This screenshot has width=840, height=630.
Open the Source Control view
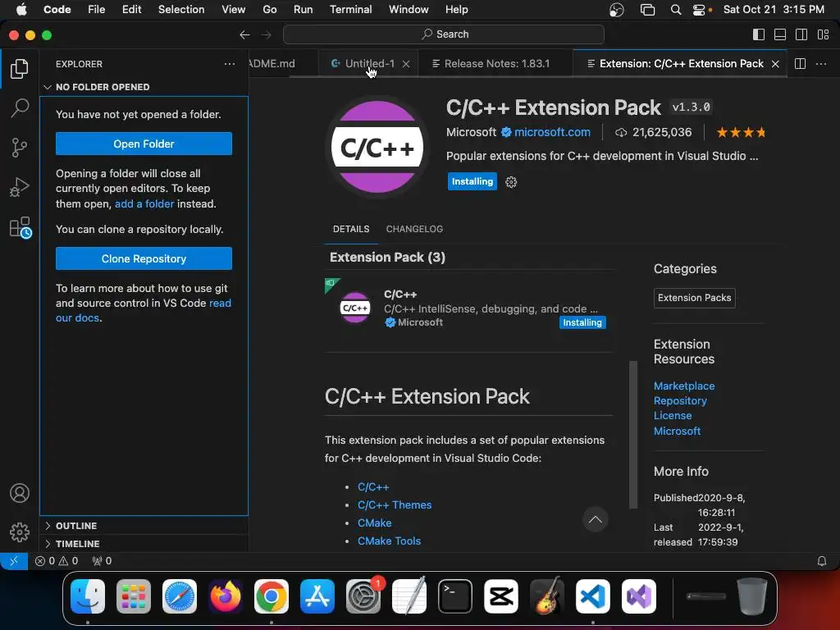[x=20, y=148]
